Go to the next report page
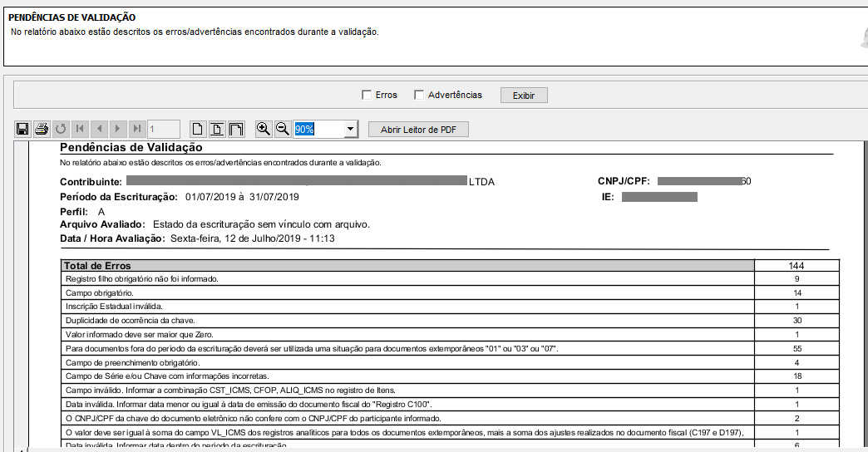 [118, 129]
